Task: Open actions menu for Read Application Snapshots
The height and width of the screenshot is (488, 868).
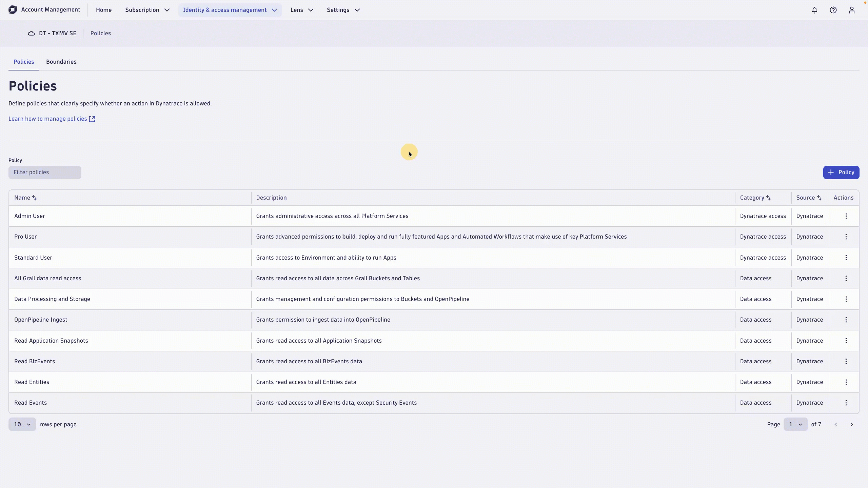Action: [x=846, y=341]
